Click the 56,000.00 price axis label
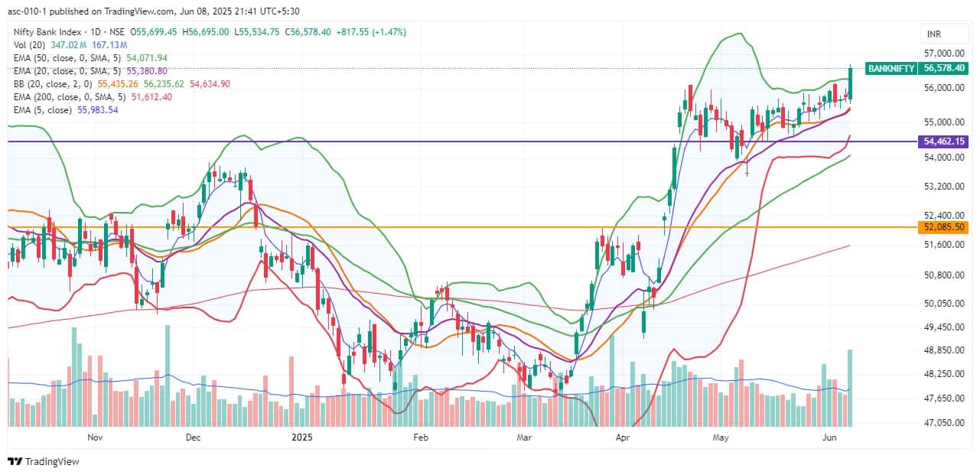 click(x=943, y=87)
